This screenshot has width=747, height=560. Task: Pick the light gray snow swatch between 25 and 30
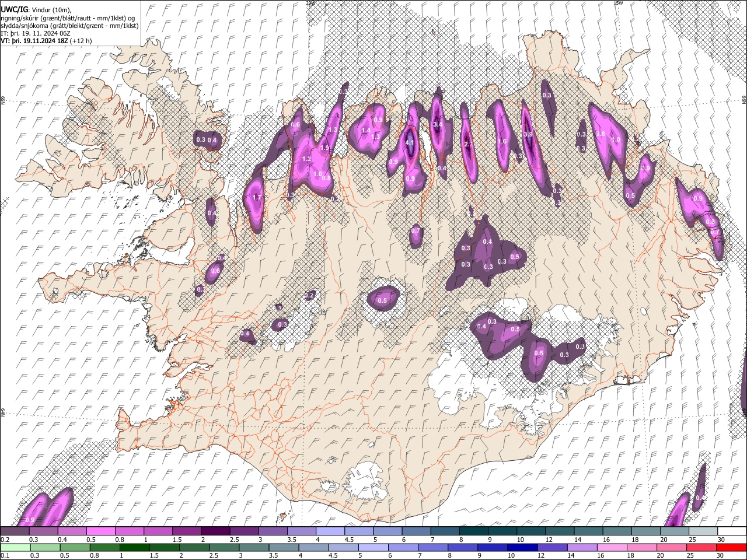click(703, 531)
